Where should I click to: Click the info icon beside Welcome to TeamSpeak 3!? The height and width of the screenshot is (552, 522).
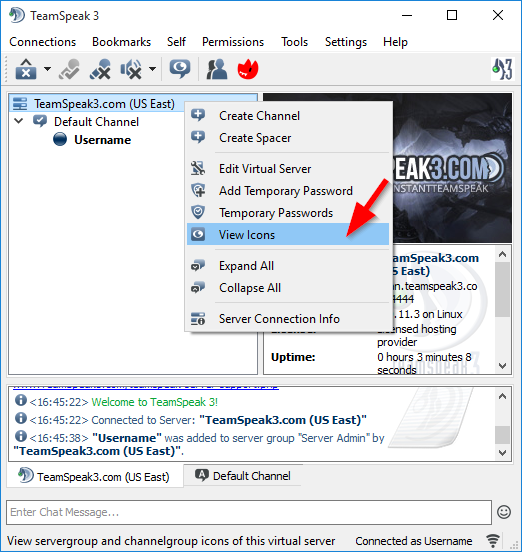[x=21, y=400]
